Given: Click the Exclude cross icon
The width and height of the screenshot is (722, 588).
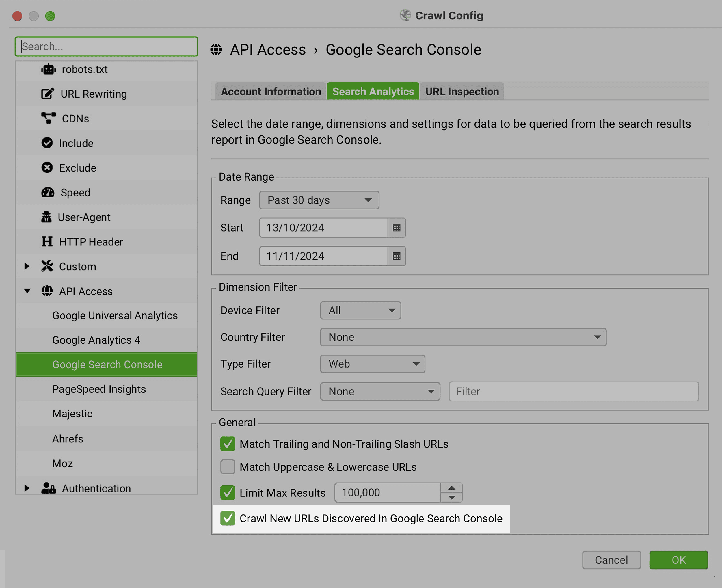Looking at the screenshot, I should click(x=47, y=168).
